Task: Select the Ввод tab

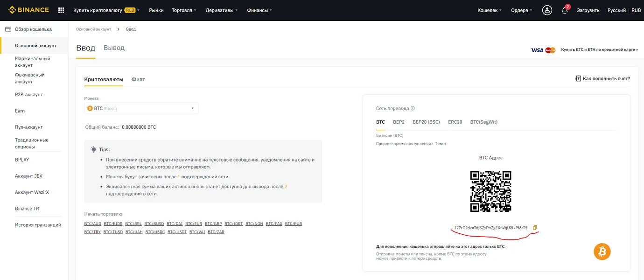Action: (x=85, y=48)
